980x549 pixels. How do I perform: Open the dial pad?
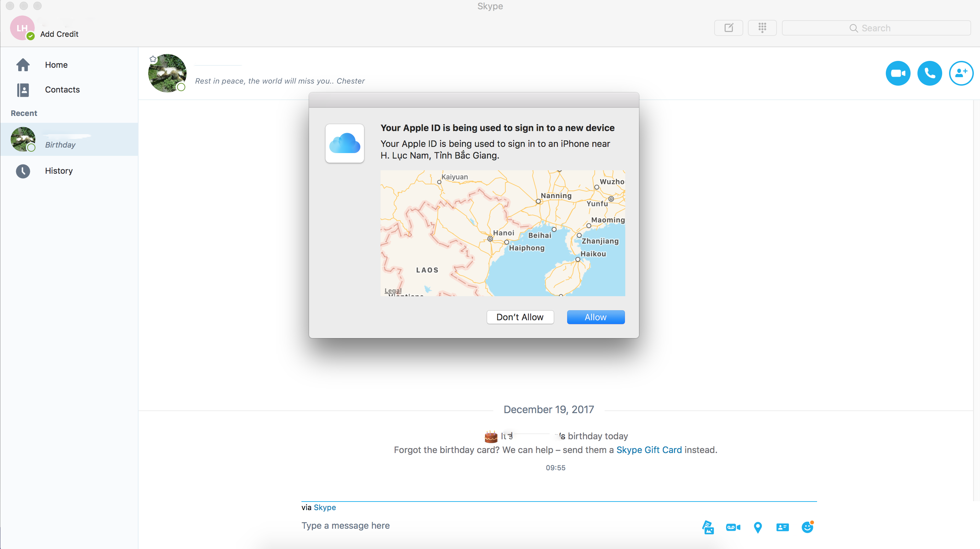(762, 28)
